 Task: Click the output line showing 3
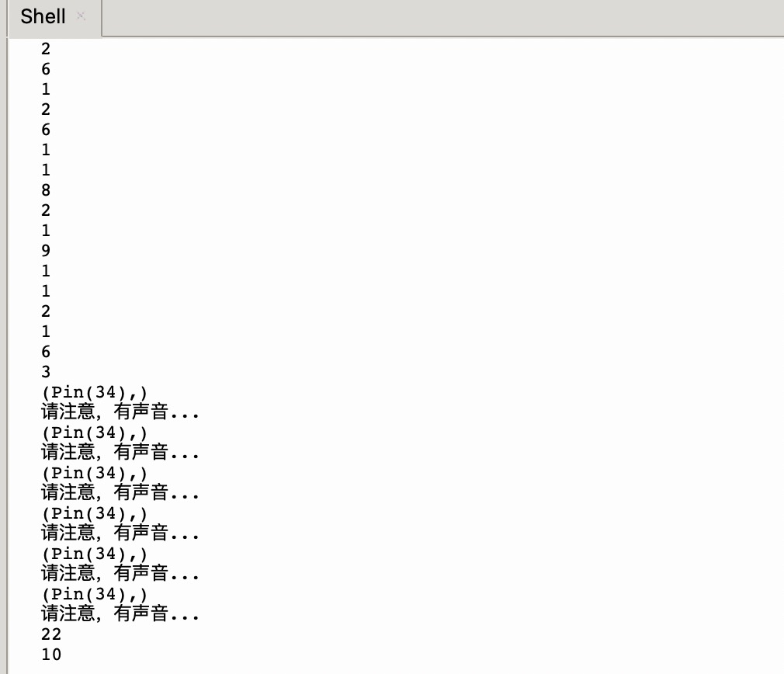tap(46, 371)
